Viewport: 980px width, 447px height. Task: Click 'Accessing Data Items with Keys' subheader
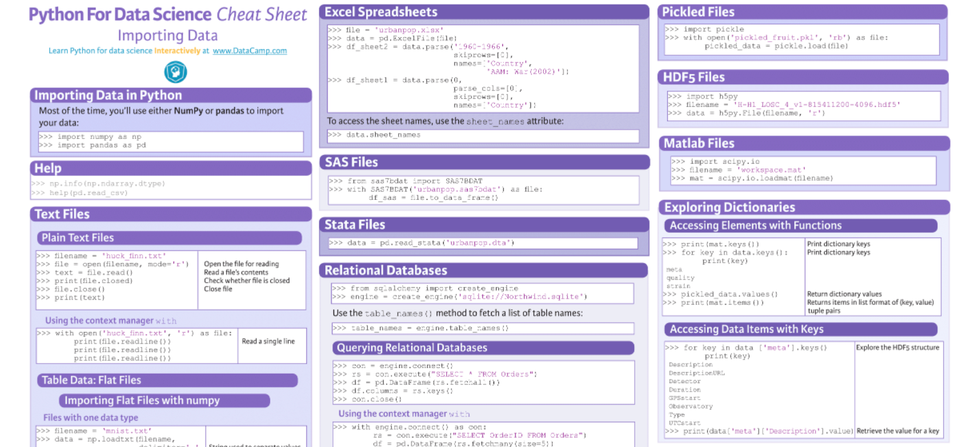point(801,330)
